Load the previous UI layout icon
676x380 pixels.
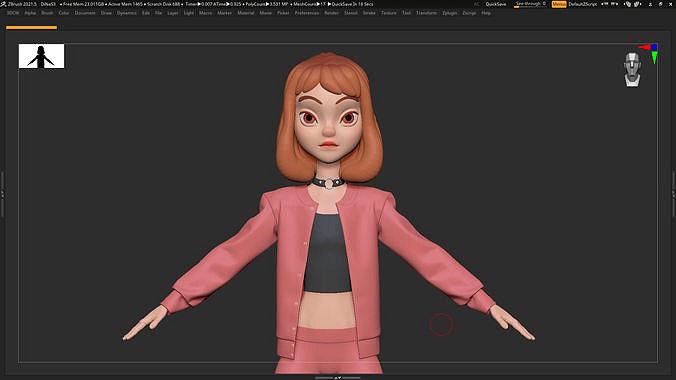(x=605, y=4)
